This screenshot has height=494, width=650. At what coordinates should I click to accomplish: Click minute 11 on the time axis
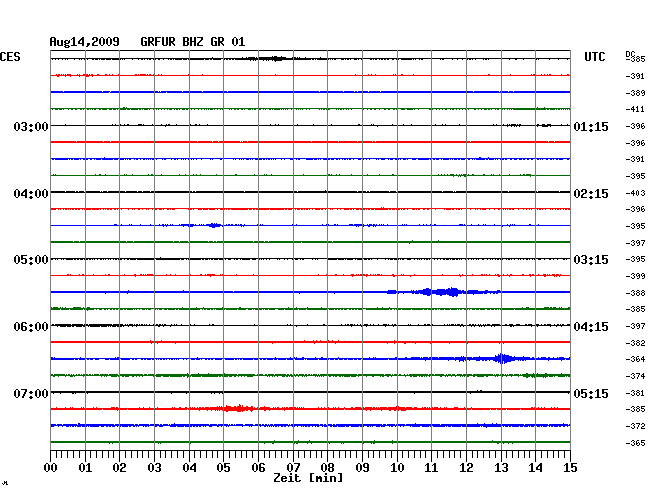431,467
